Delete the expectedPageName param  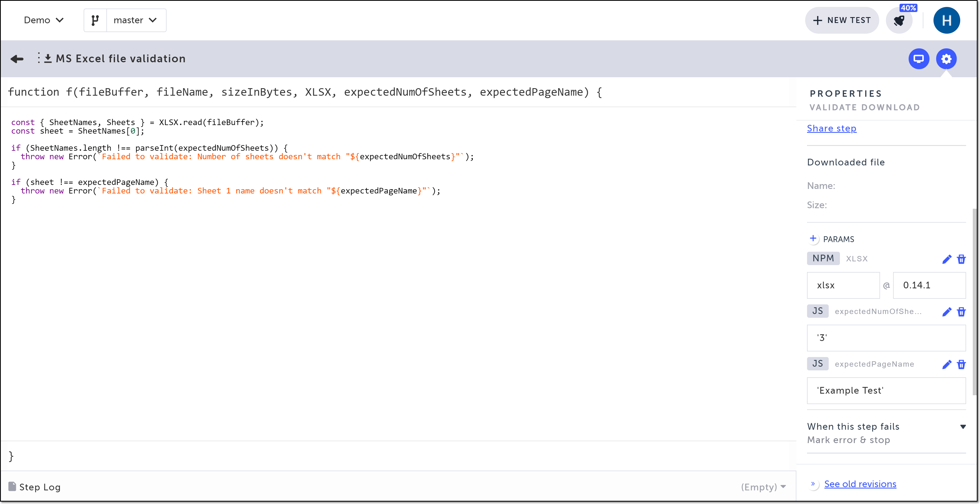(x=961, y=365)
